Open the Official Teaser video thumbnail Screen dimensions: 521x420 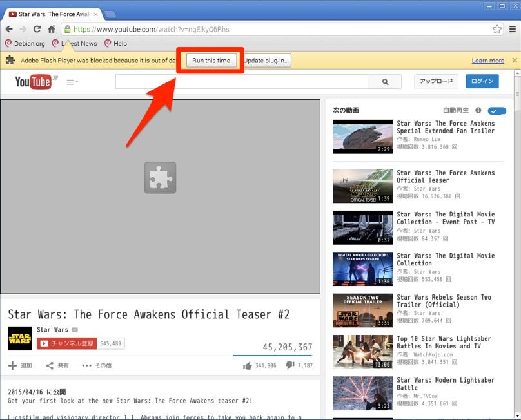click(362, 186)
